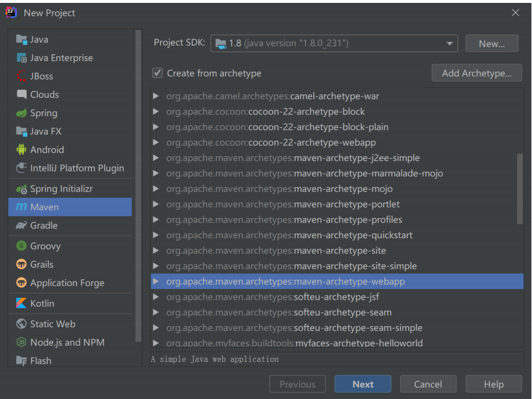Viewport: 532px width, 399px height.
Task: Select Node.js and NPM project type
Action: point(70,342)
